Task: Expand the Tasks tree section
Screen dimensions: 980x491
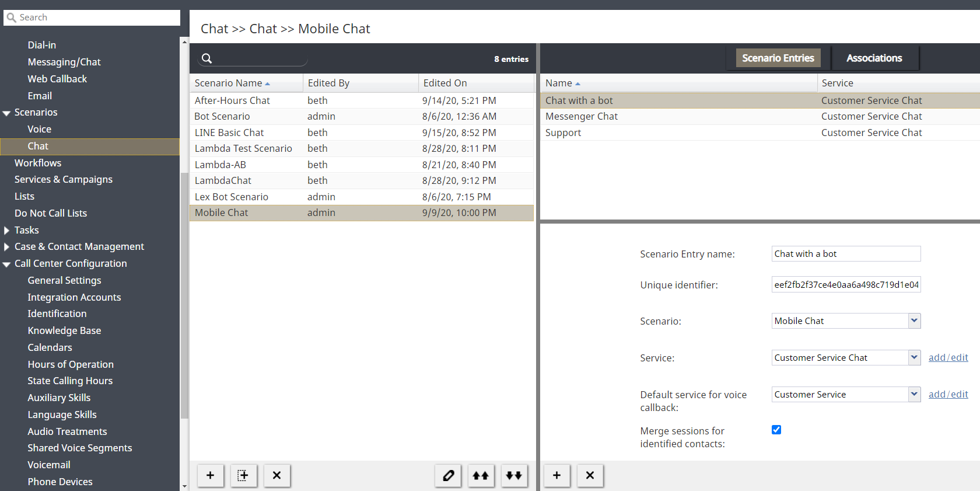Action: click(6, 231)
